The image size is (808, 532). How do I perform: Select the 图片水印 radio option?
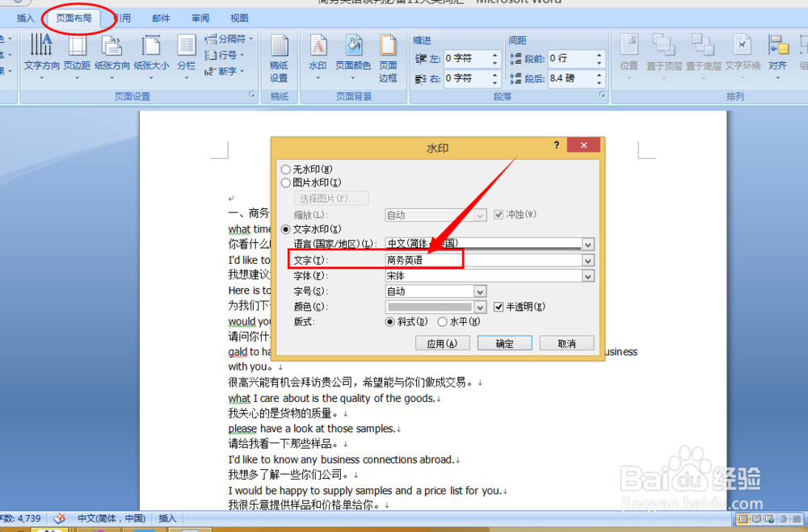285,182
